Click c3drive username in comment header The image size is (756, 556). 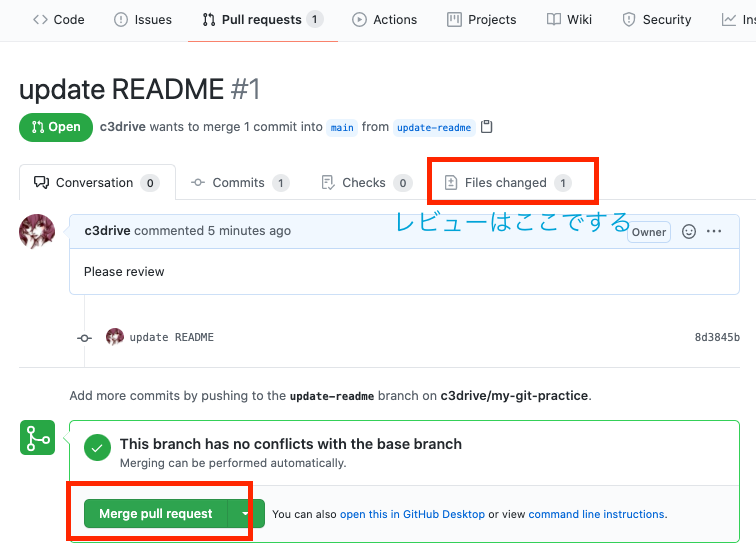[x=107, y=231]
